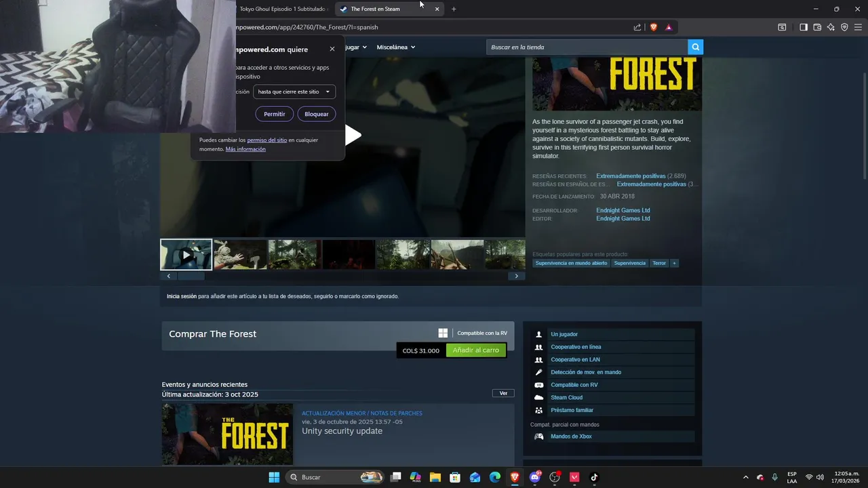This screenshot has width=868, height=488.
Task: Select the white rabbit screenshot thumbnail
Action: point(241,255)
